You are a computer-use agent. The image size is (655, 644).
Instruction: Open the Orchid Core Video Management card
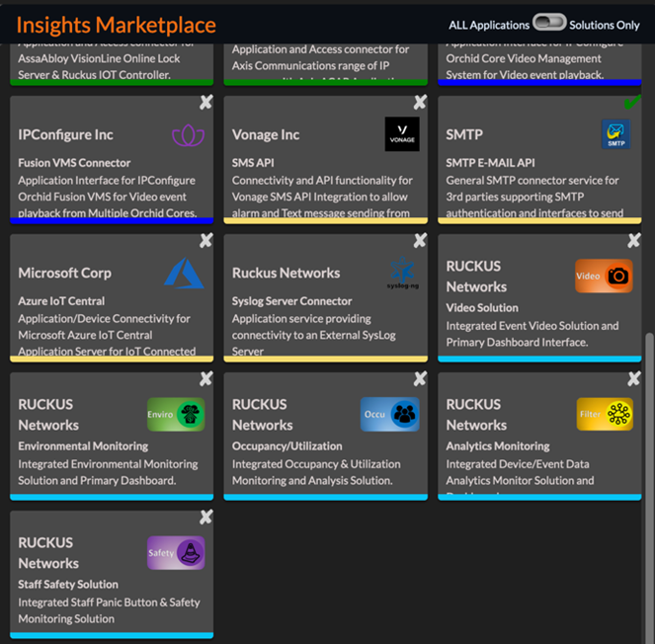539,63
